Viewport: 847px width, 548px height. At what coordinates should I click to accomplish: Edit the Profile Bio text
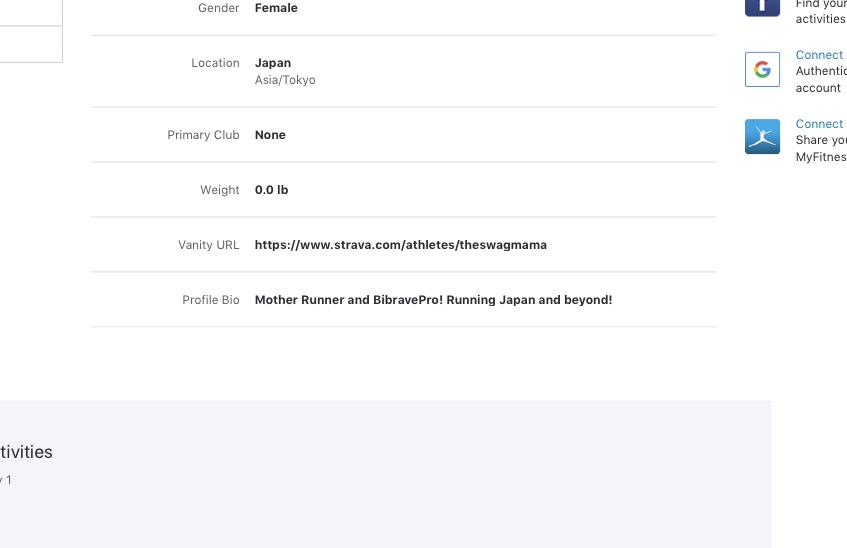(433, 300)
